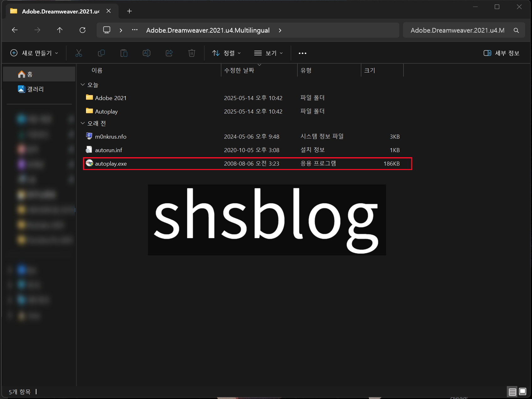Open the address bar ellipsis breadcrumb menu

(x=135, y=30)
